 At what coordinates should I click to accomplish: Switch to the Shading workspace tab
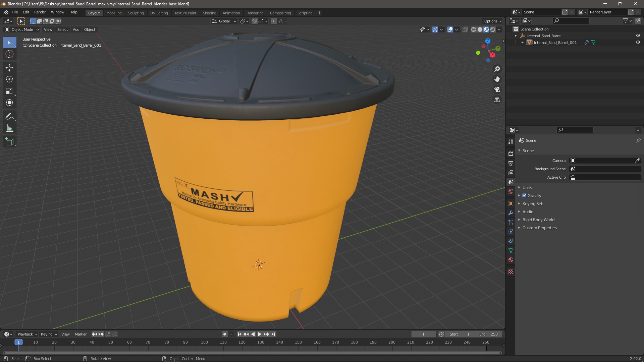click(209, 13)
